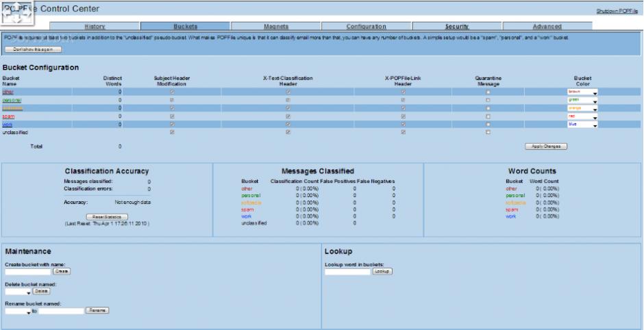
Task: Toggle X-Text-Classification Header for 'spam' bucket
Action: (288, 116)
